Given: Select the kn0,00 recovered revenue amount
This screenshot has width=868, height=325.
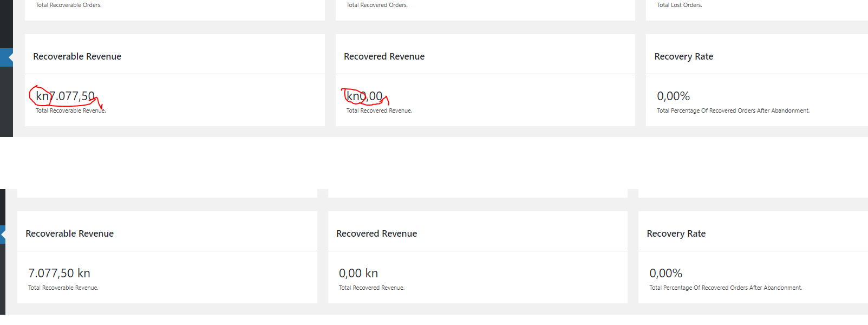Looking at the screenshot, I should [364, 96].
